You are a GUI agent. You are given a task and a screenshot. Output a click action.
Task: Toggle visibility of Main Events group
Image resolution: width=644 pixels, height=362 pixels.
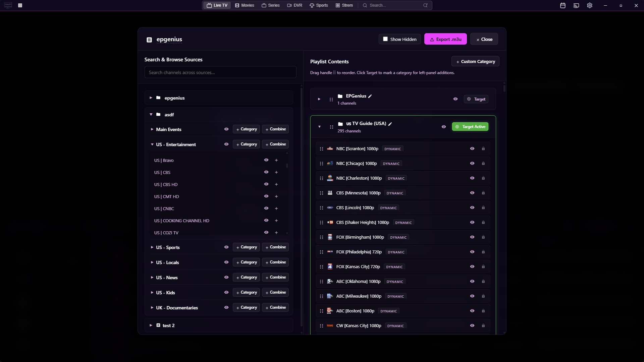[x=226, y=129]
